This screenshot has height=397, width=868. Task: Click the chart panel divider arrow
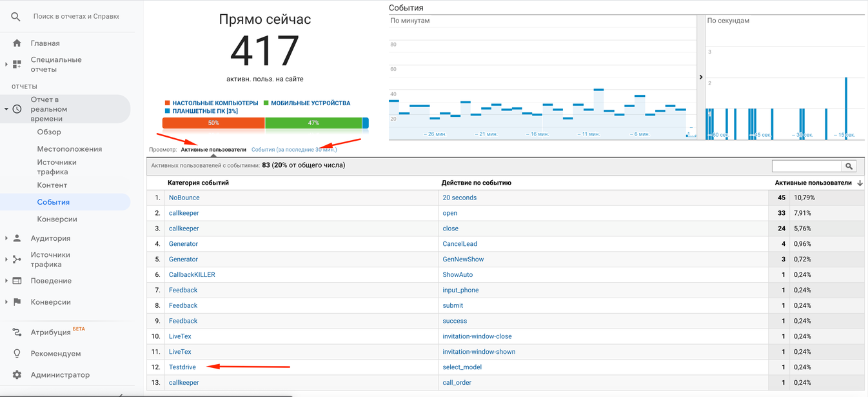701,77
